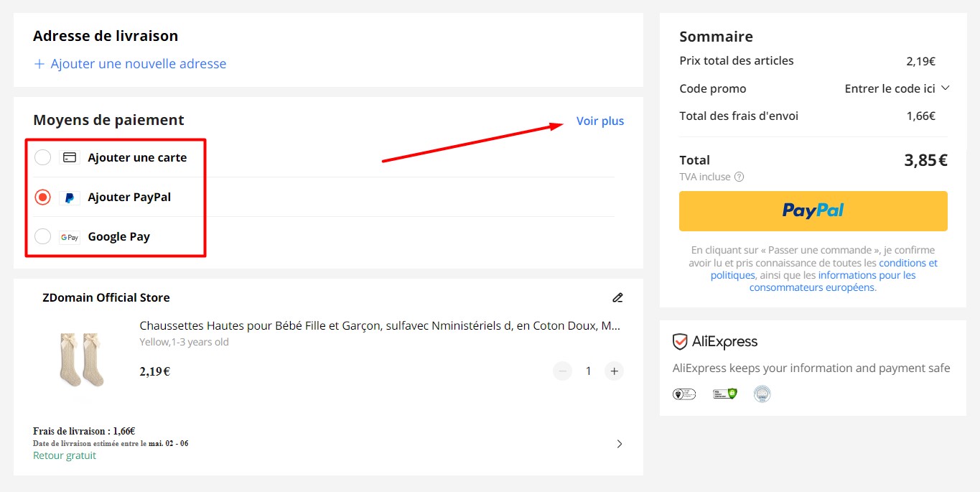Select the Google Pay radio button

tap(42, 236)
